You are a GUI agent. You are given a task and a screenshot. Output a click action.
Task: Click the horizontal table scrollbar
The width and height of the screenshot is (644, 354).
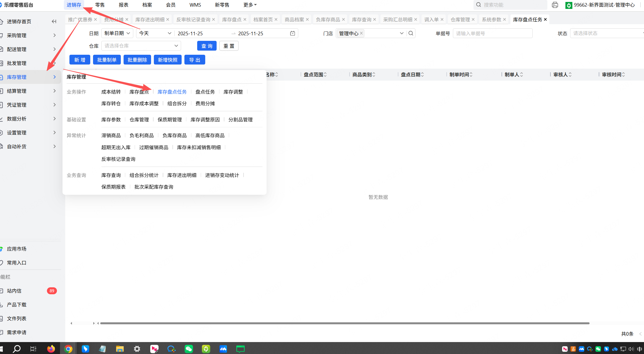pyautogui.click(x=344, y=323)
